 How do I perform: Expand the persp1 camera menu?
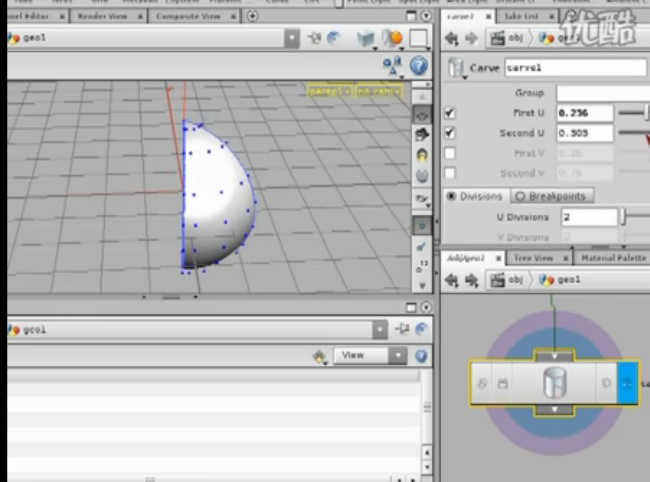click(329, 91)
